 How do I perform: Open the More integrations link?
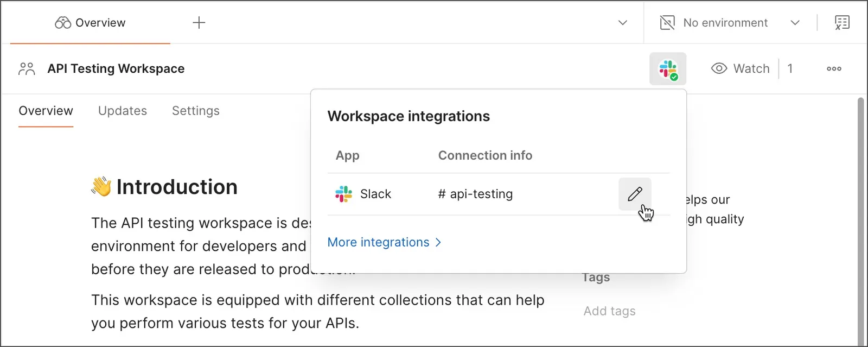click(x=385, y=242)
